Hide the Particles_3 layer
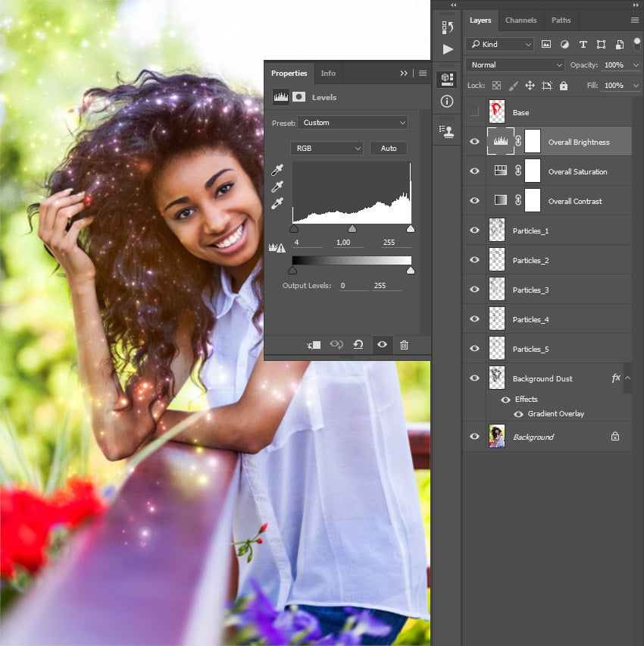The image size is (644, 646). pos(474,290)
